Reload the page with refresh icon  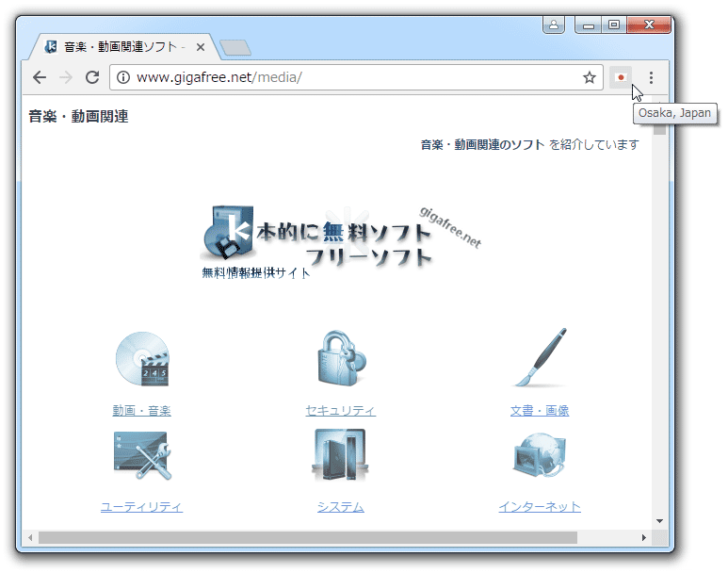click(x=92, y=77)
